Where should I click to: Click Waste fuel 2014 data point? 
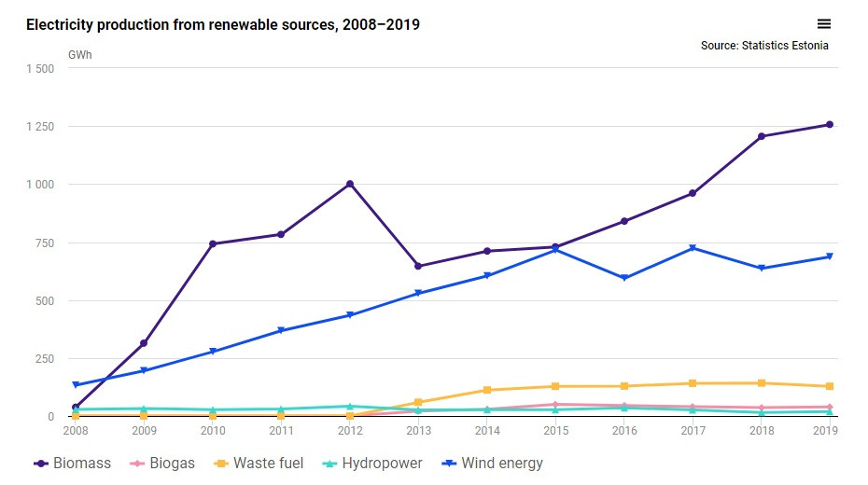tap(487, 390)
